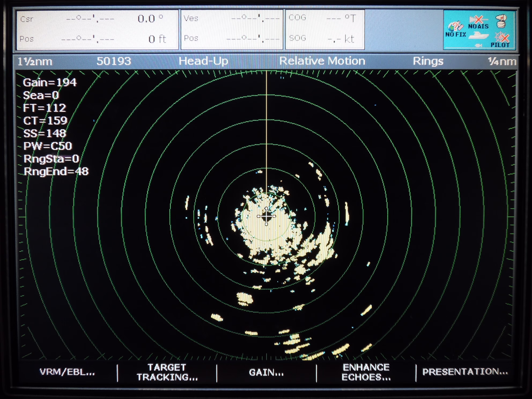This screenshot has width=532, height=399.
Task: Open the VRM/EBL soft key menu
Action: click(x=67, y=372)
